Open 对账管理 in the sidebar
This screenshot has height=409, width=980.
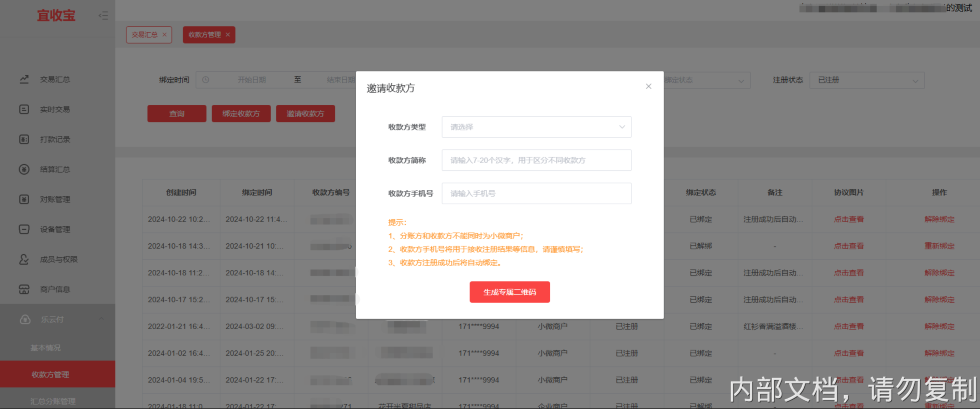pos(55,199)
